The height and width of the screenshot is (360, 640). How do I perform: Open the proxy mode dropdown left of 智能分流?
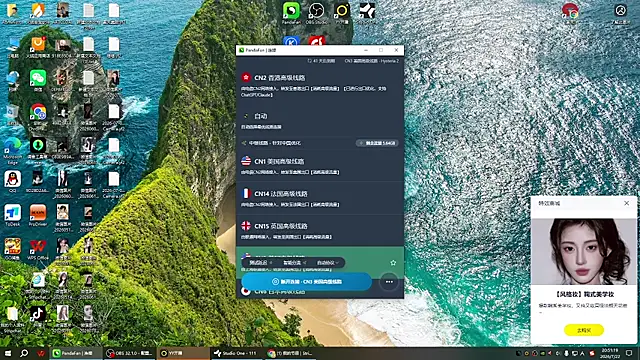260,263
